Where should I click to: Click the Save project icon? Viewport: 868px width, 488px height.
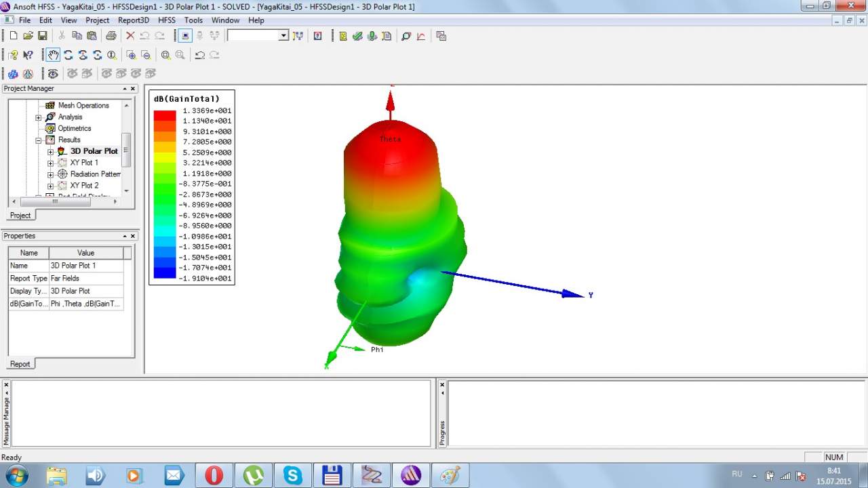pyautogui.click(x=42, y=36)
